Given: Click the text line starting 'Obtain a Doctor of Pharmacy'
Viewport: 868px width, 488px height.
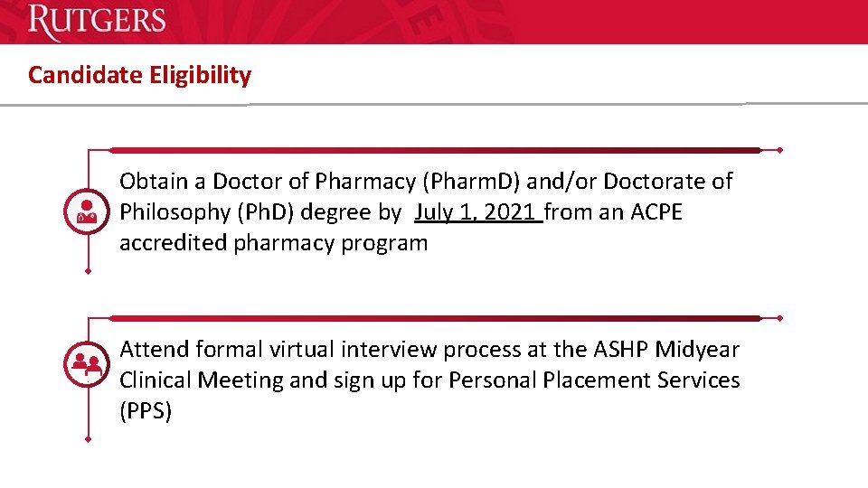Looking at the screenshot, I should pos(426,182).
